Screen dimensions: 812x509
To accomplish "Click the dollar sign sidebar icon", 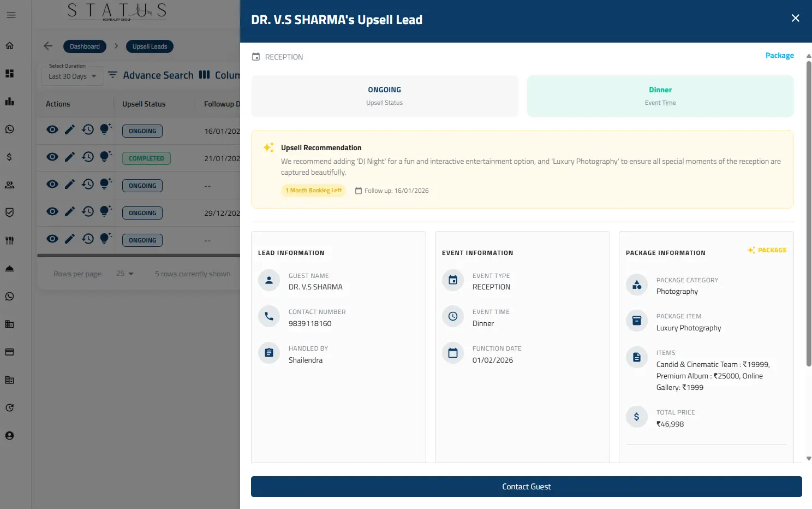I will point(10,157).
